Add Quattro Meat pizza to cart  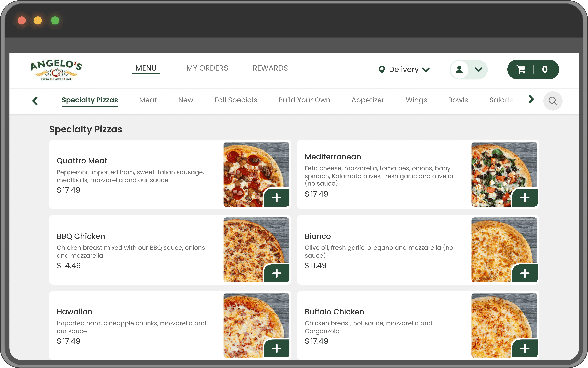tap(276, 197)
